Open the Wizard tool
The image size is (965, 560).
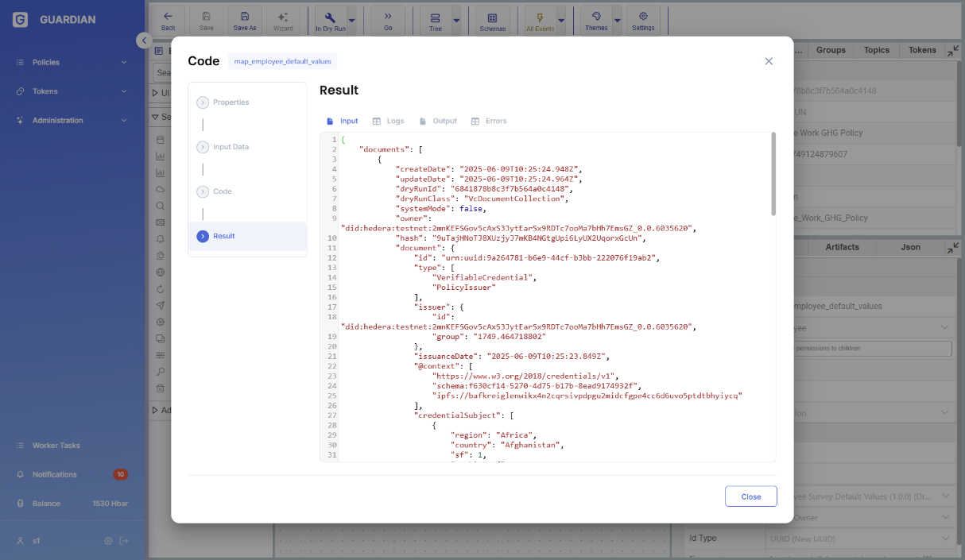pos(283,21)
